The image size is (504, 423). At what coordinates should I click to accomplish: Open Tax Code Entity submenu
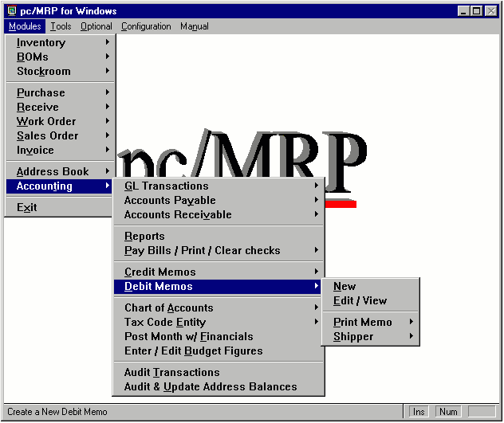click(x=219, y=322)
